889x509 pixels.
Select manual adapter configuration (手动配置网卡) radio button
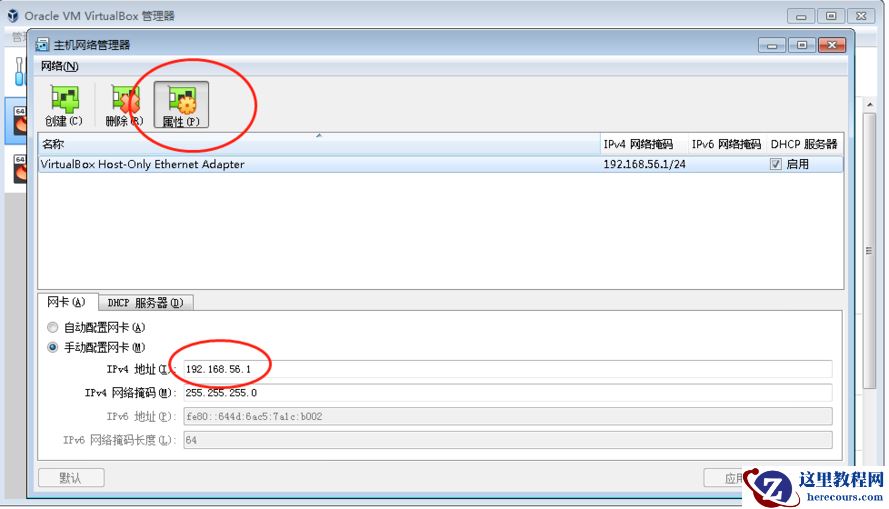[53, 347]
